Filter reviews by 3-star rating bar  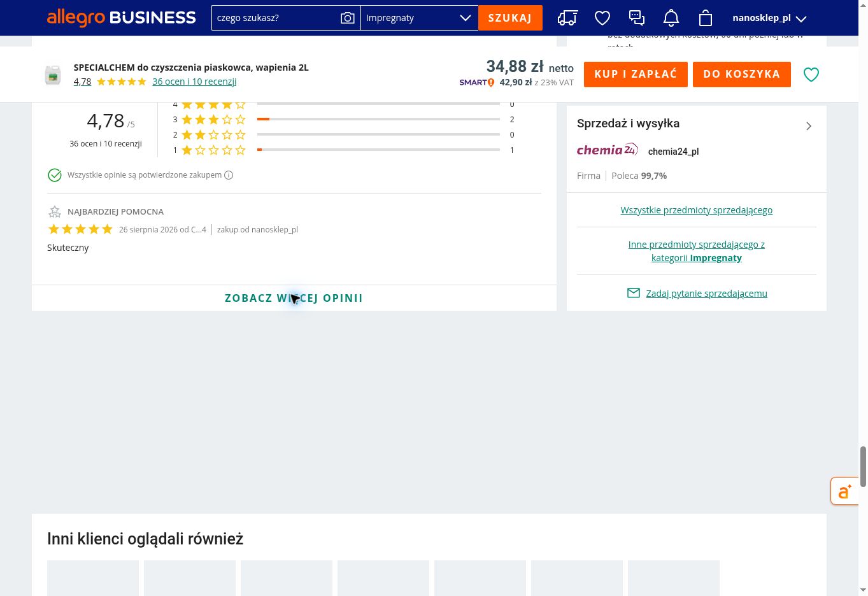click(378, 119)
